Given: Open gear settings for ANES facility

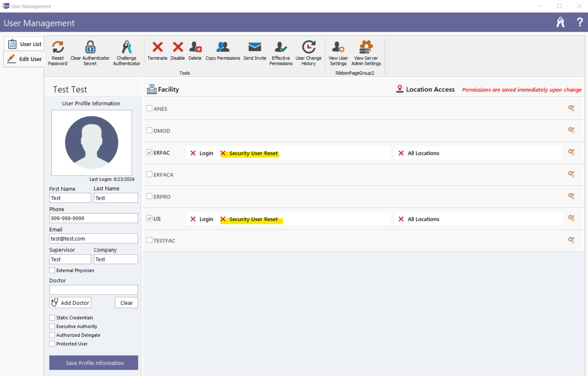Looking at the screenshot, I should coord(571,108).
